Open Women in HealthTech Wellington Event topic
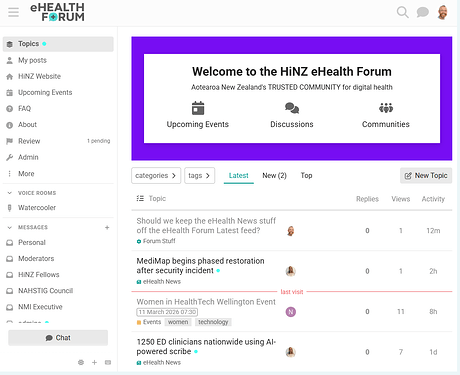 point(206,302)
